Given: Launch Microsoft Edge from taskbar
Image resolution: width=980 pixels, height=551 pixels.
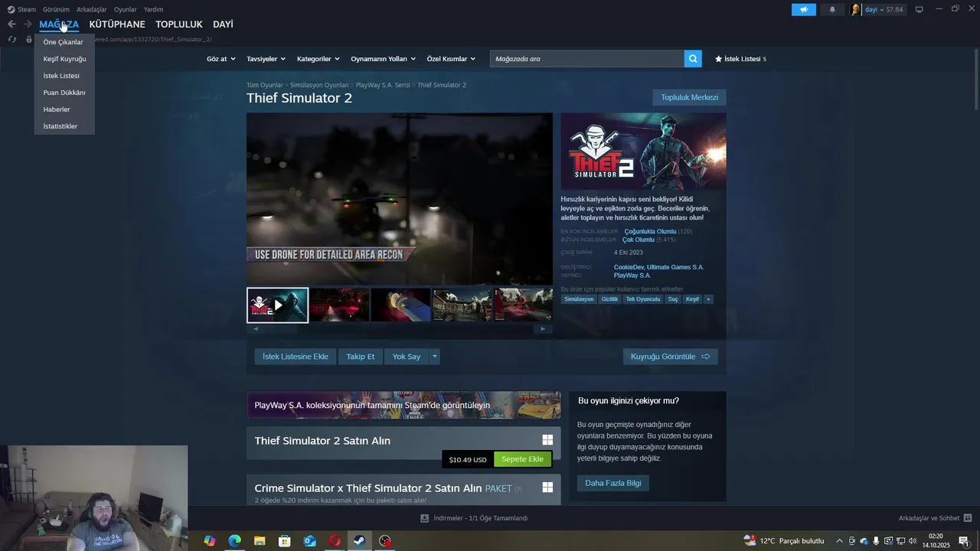Looking at the screenshot, I should pos(235,541).
